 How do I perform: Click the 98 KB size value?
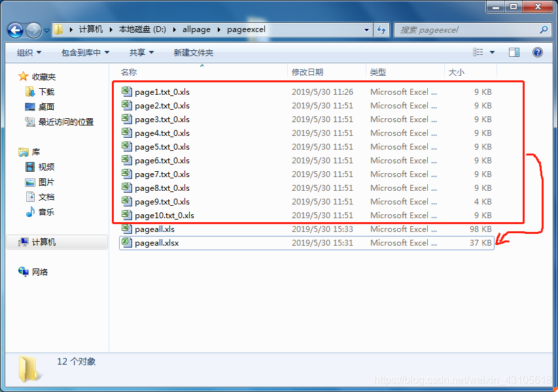click(481, 229)
